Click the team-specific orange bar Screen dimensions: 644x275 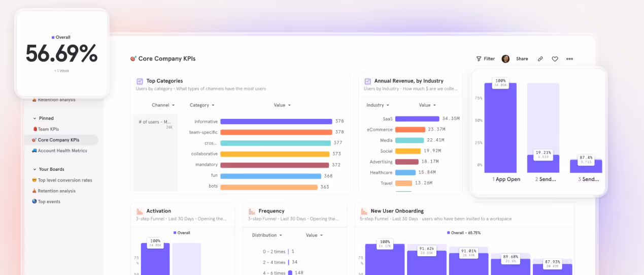pos(276,132)
